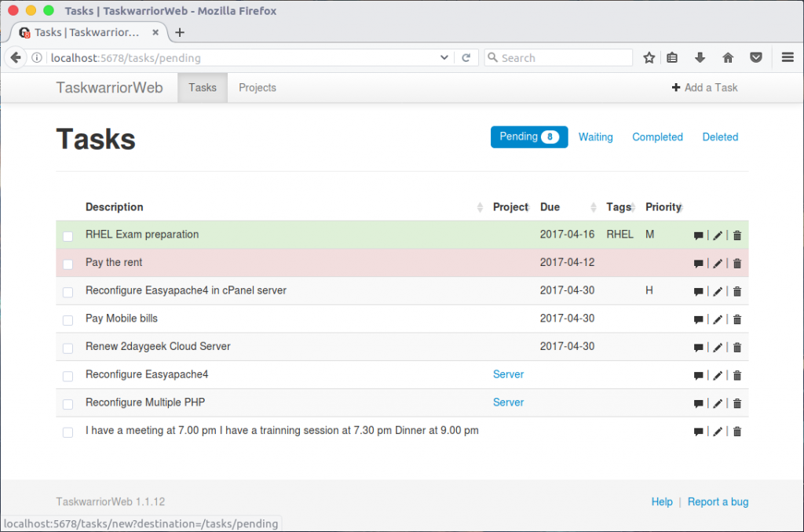Open the Firefox hamburger menu
The image size is (804, 532).
click(788, 57)
